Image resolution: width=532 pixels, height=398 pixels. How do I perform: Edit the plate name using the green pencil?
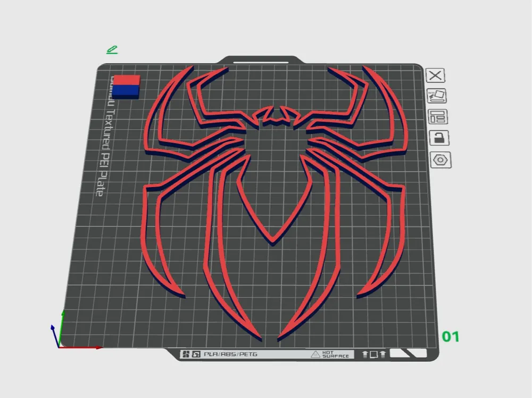pyautogui.click(x=112, y=49)
